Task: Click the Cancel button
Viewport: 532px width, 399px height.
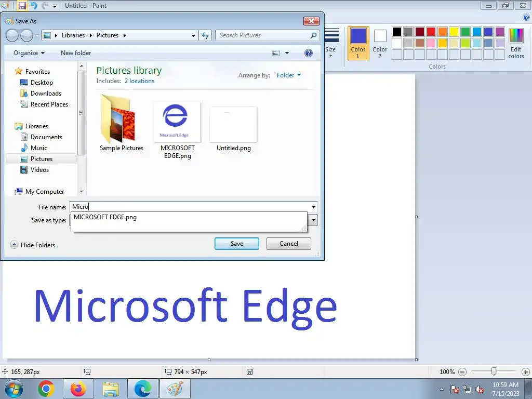Action: click(289, 244)
